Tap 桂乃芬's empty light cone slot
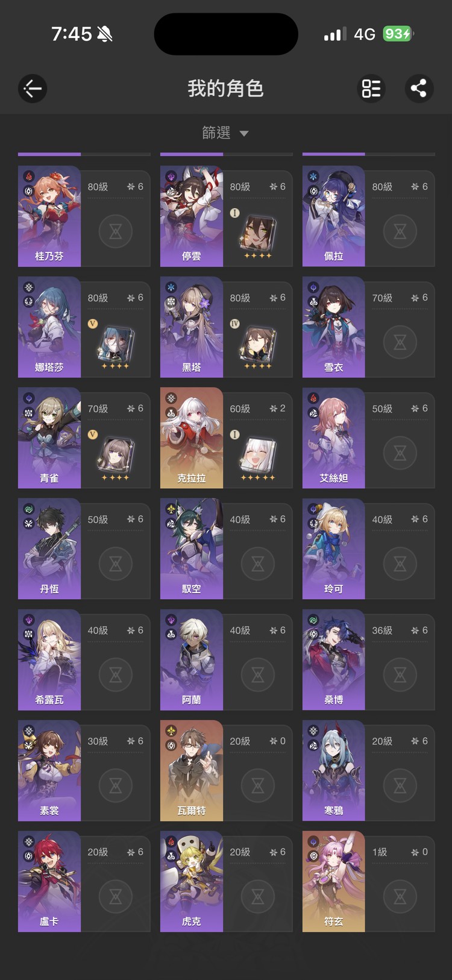This screenshot has width=452, height=980. click(116, 231)
